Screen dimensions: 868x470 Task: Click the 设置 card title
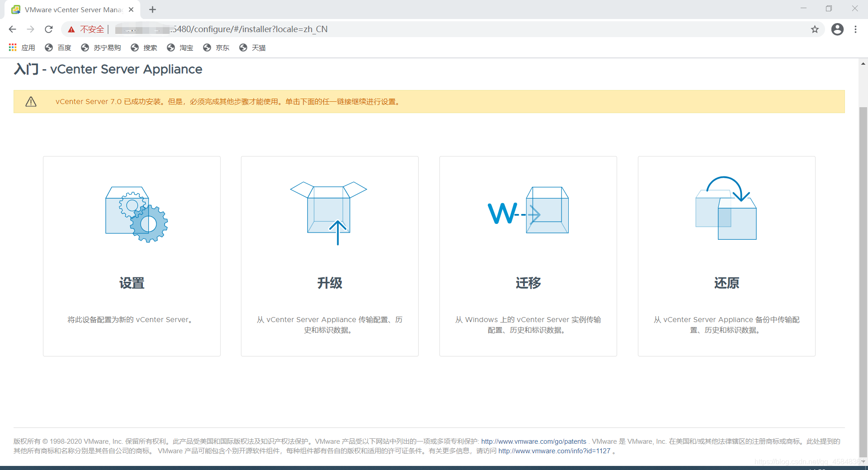[132, 283]
